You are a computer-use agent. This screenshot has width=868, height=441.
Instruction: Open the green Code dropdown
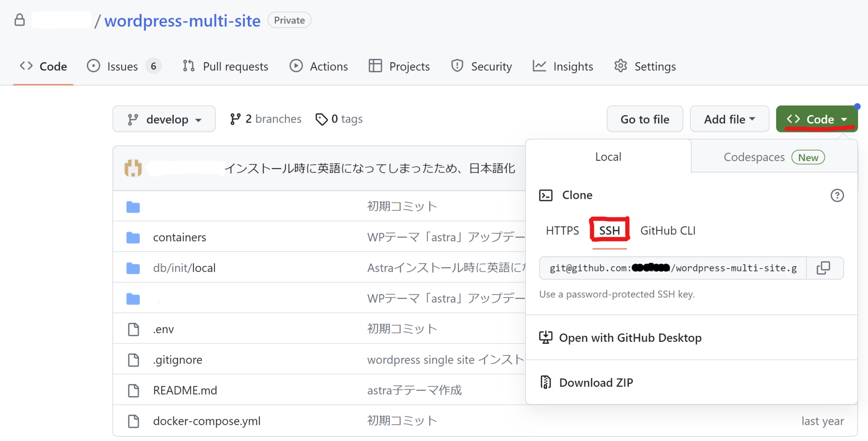click(x=817, y=119)
